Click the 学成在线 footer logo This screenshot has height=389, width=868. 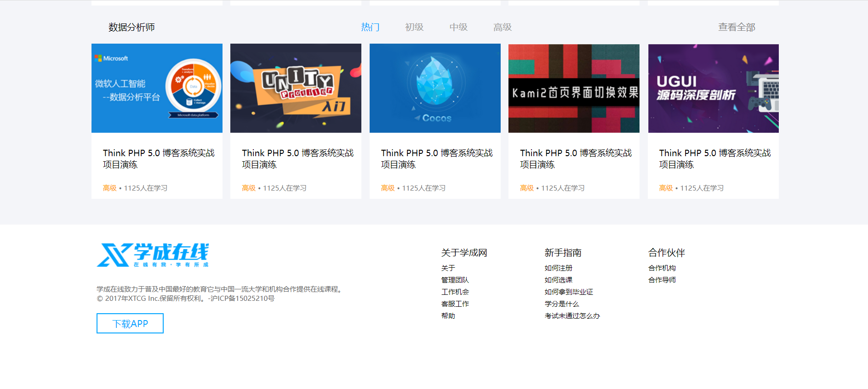coord(153,255)
